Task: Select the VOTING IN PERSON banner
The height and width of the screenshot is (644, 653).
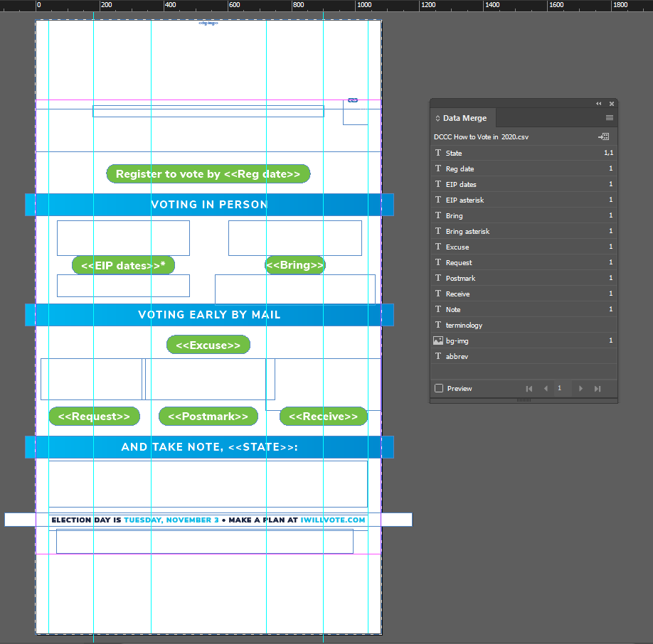Action: tap(209, 205)
